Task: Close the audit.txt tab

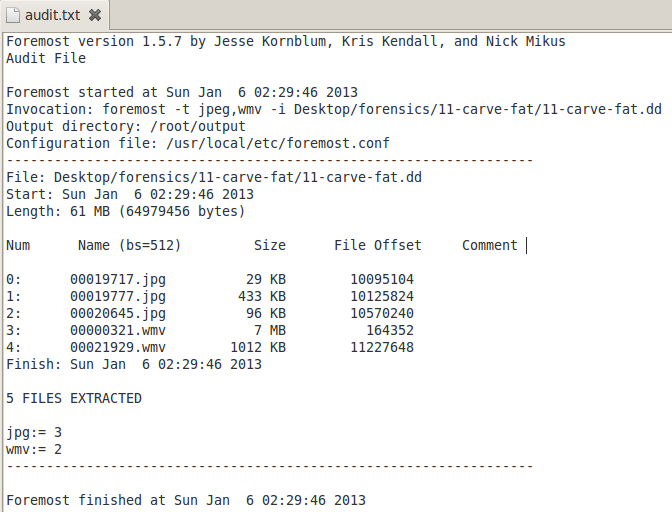Action: click(94, 15)
